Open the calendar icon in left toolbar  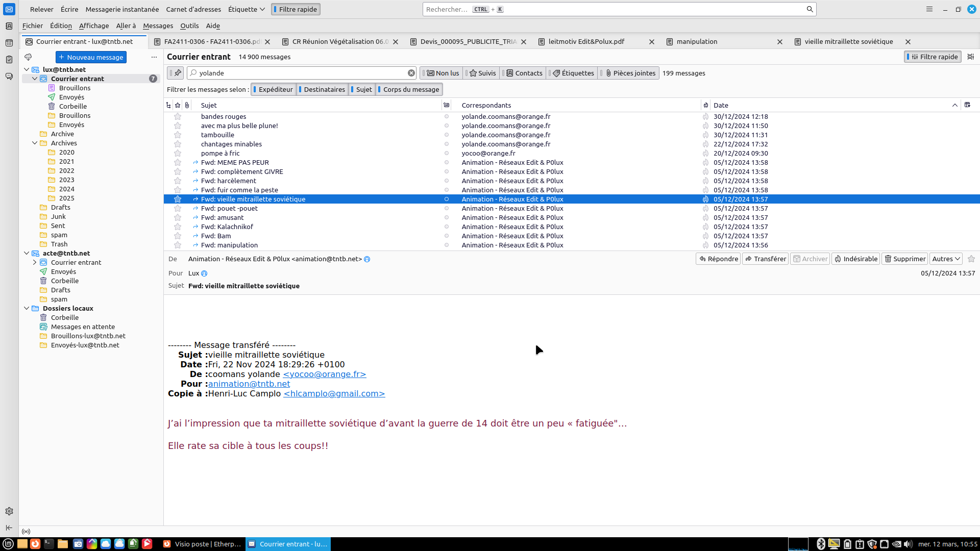tap(9, 43)
